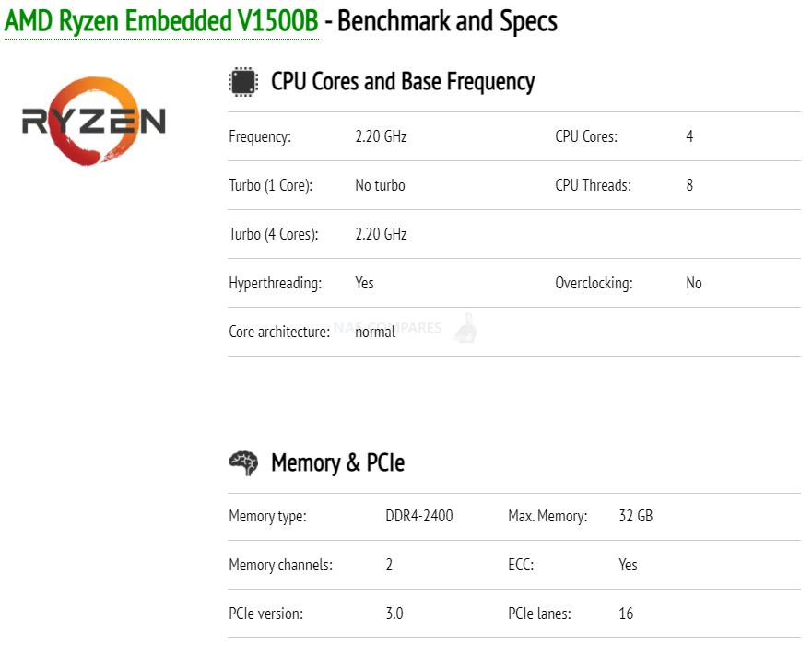
Task: Click the No turbo value
Action: [x=380, y=185]
